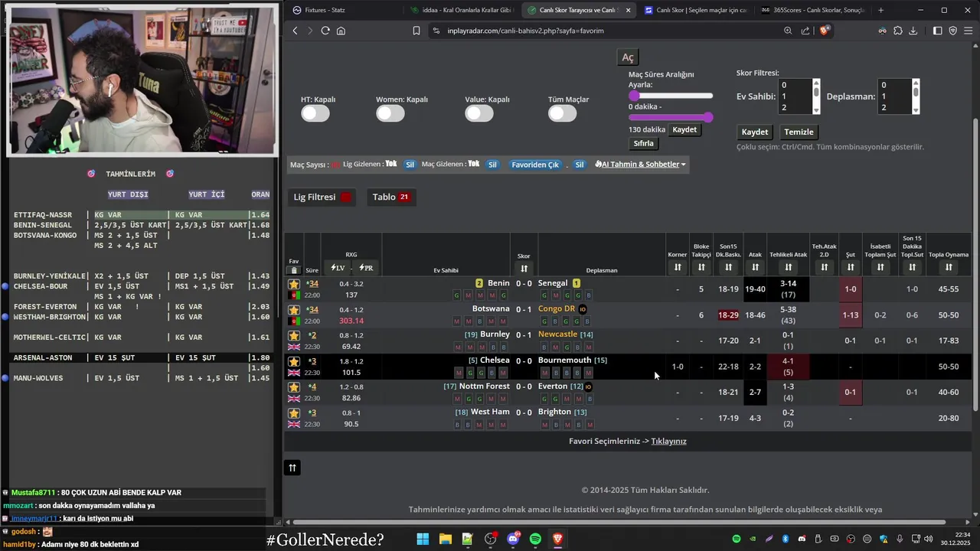
Task: Select 2 in Deplasman score list
Action: [x=893, y=108]
